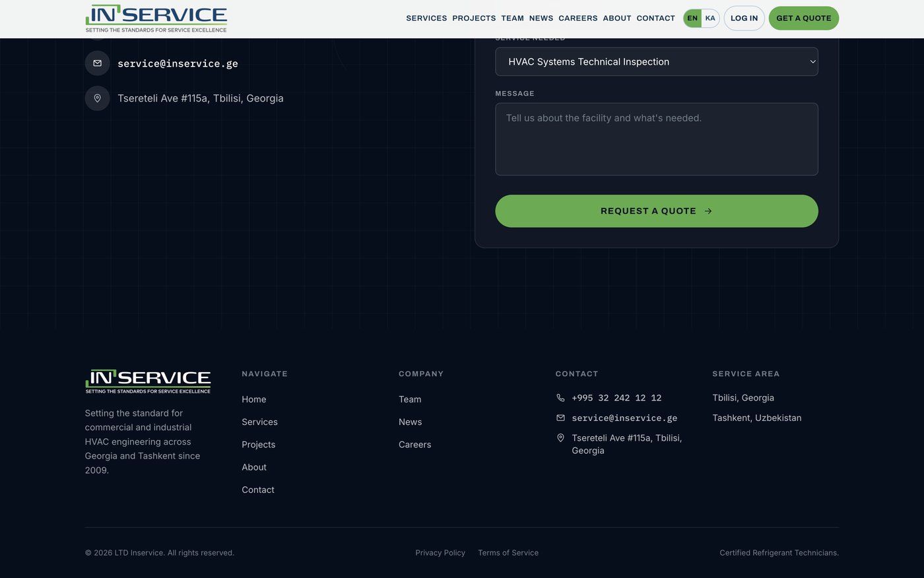The width and height of the screenshot is (924, 578).
Task: Open the Services footer link
Action: [x=259, y=422]
